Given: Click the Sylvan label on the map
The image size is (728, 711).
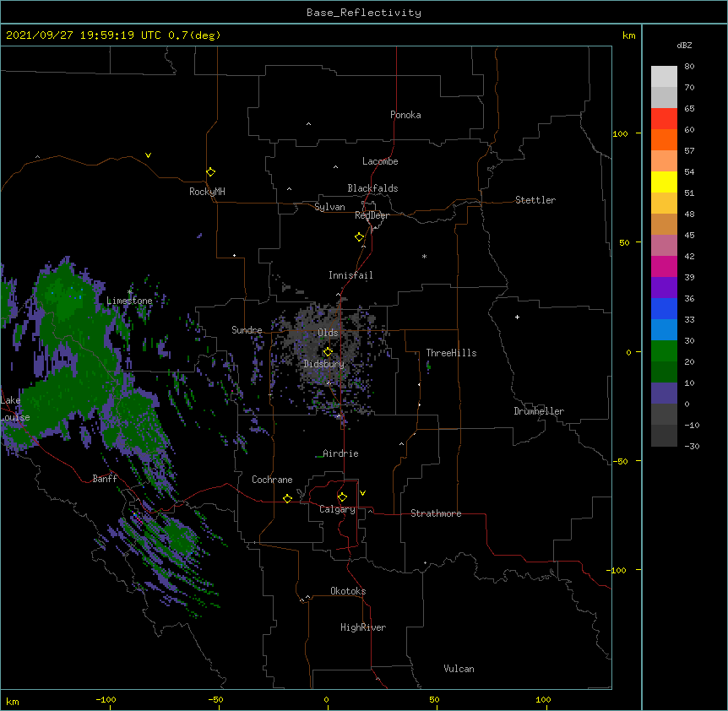Looking at the screenshot, I should (x=329, y=207).
